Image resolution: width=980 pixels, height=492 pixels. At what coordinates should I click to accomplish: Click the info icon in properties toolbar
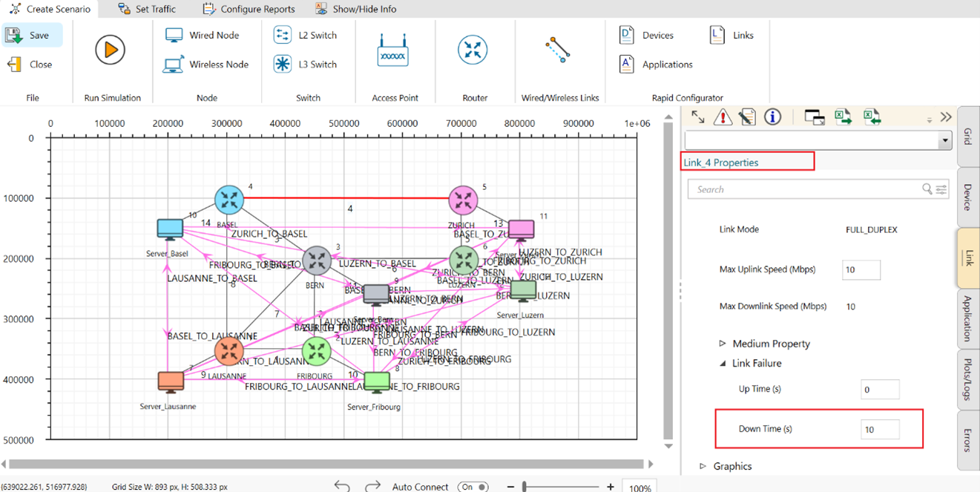point(772,117)
